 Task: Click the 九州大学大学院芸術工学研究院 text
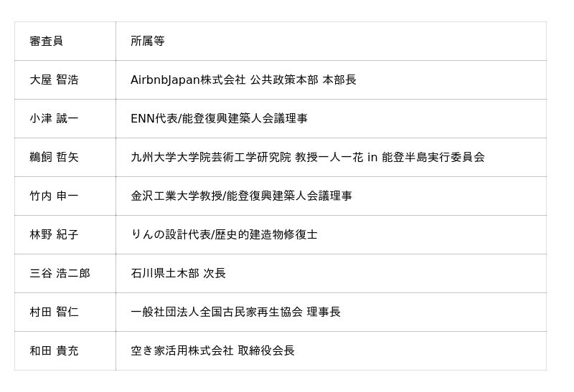coord(211,158)
